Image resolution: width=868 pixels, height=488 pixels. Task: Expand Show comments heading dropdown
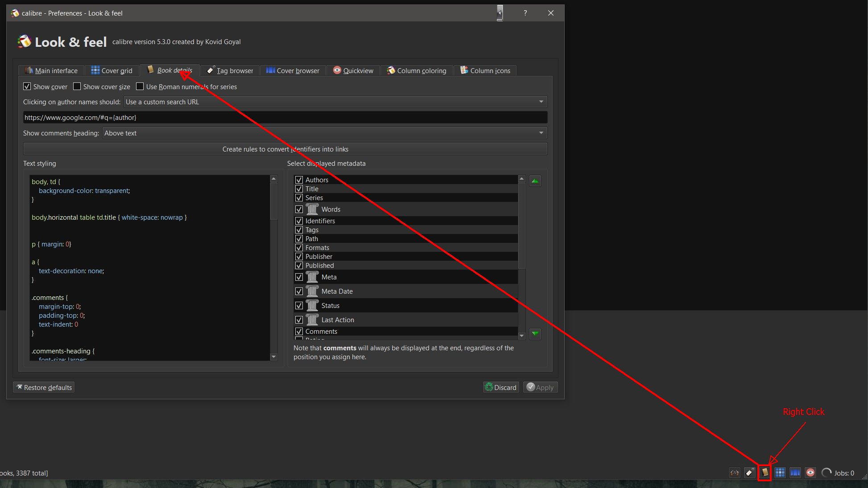324,133
